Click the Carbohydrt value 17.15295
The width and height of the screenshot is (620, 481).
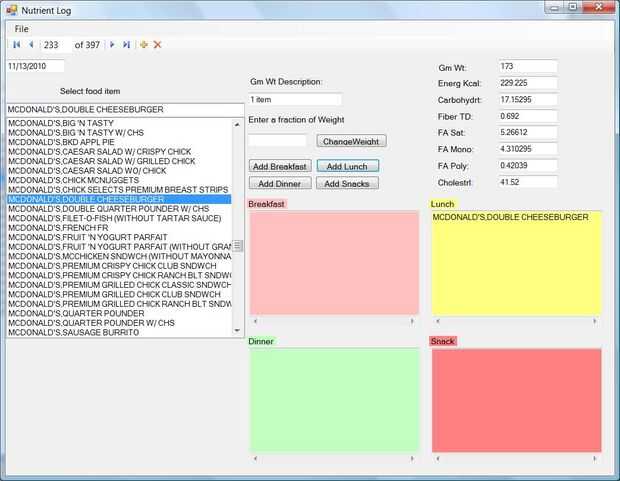click(528, 100)
